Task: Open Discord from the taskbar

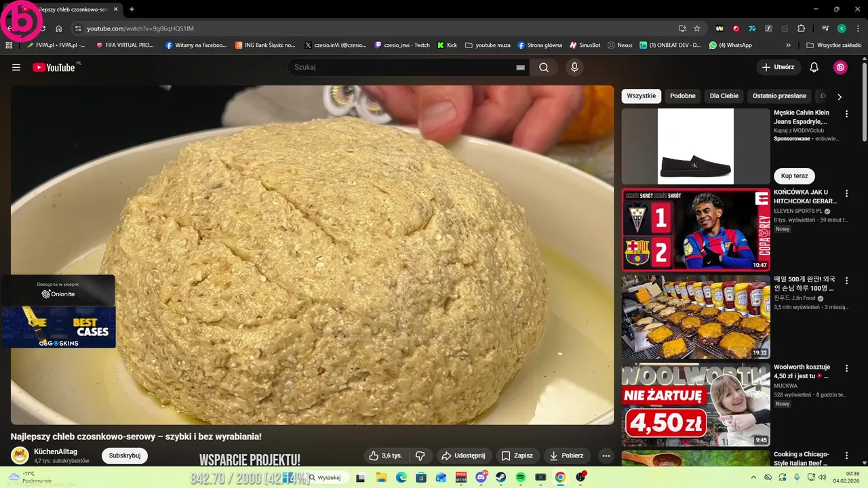Action: [481, 477]
